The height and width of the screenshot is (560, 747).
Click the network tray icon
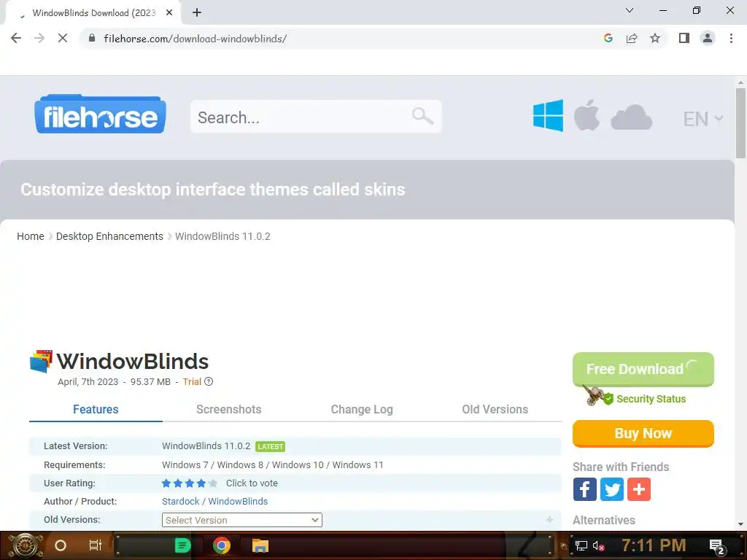coord(581,545)
